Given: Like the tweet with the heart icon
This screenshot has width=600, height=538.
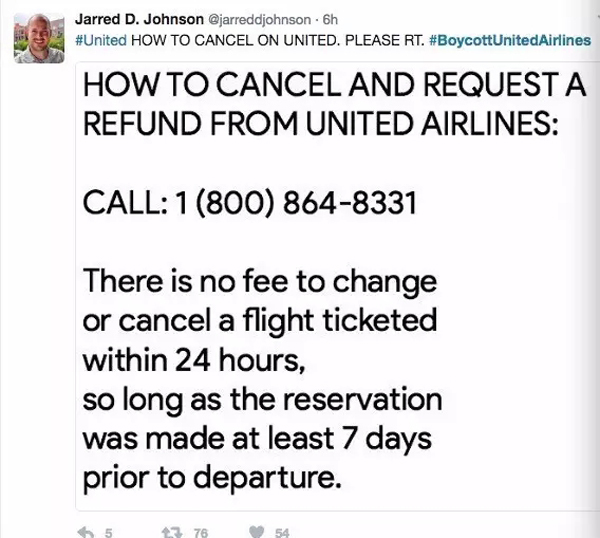Looking at the screenshot, I should pos(257,532).
